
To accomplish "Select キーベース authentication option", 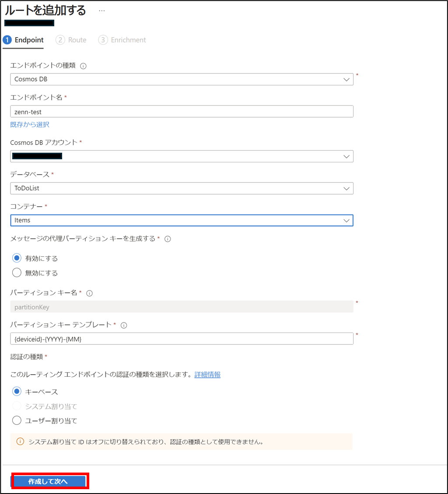I will [x=17, y=391].
